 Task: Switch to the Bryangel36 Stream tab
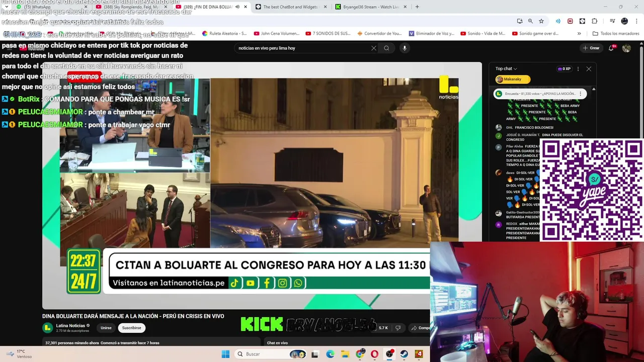[371, 7]
